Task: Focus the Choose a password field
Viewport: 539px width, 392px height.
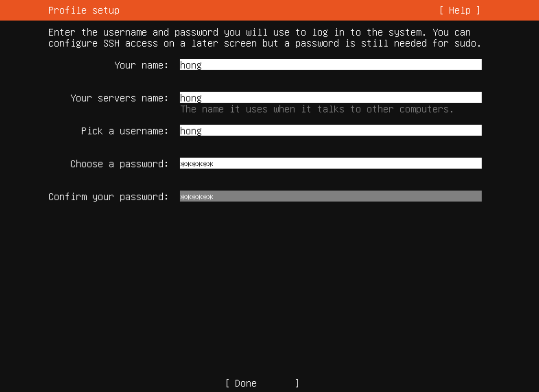Action: (x=330, y=164)
